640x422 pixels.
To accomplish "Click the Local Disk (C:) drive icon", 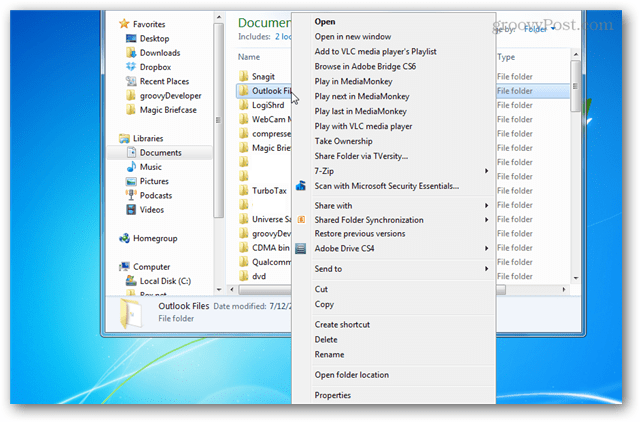I will (131, 281).
